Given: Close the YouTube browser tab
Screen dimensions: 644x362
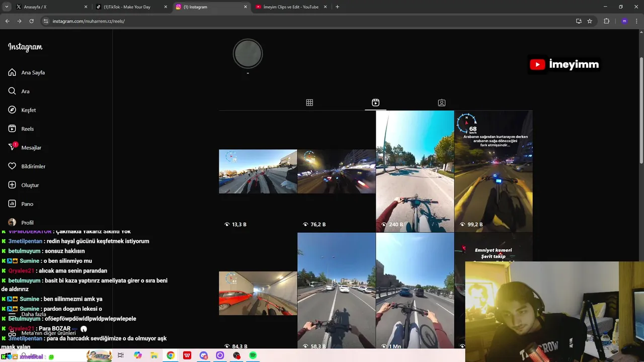Looking at the screenshot, I should (x=326, y=7).
